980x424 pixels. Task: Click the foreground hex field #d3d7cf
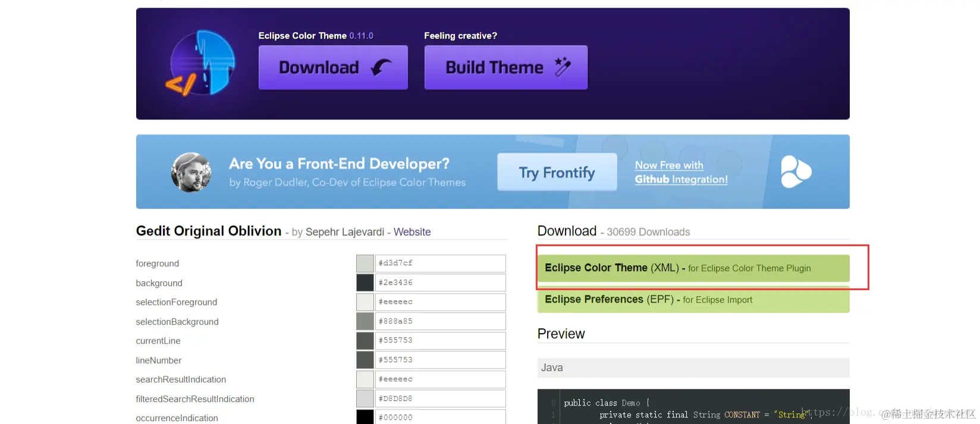(x=441, y=263)
